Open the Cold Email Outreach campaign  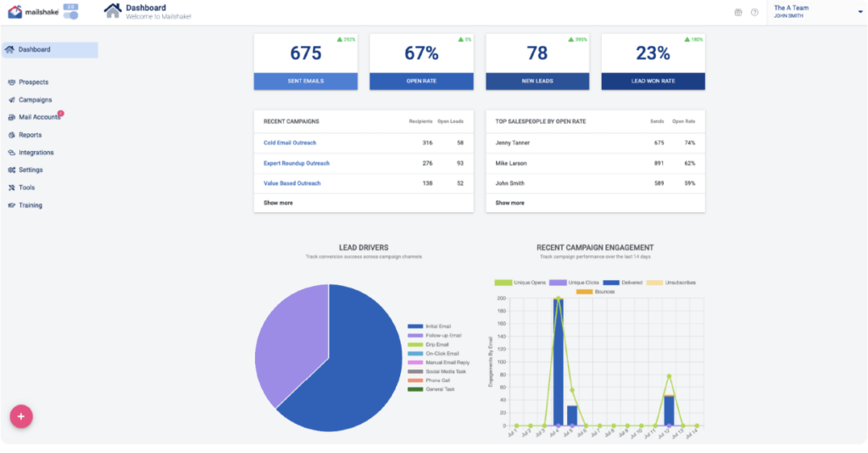pos(290,143)
